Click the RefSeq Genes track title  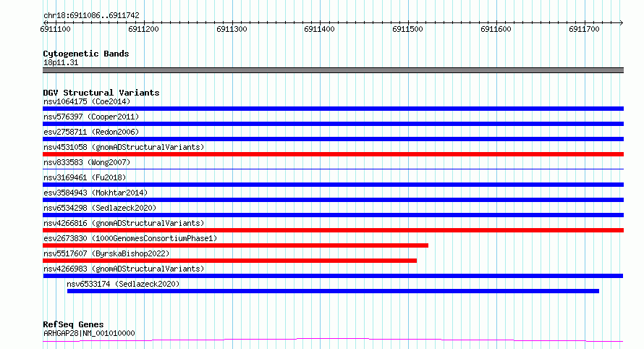(73, 324)
